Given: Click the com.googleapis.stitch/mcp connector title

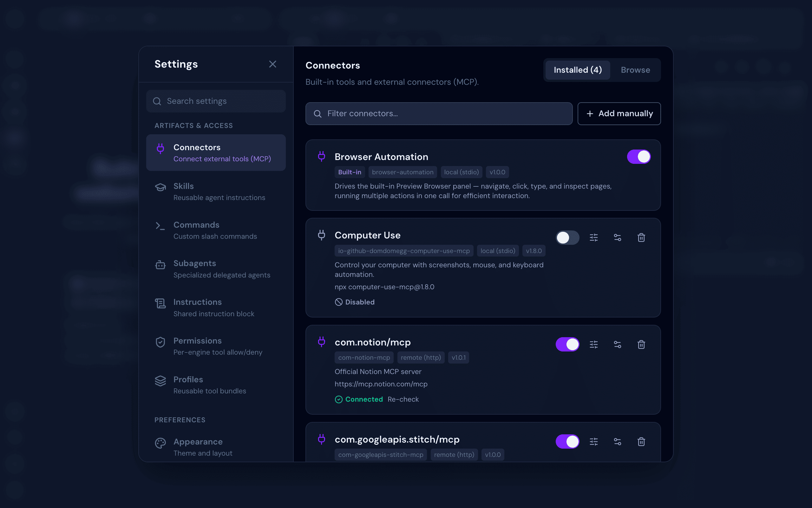Looking at the screenshot, I should tap(397, 439).
